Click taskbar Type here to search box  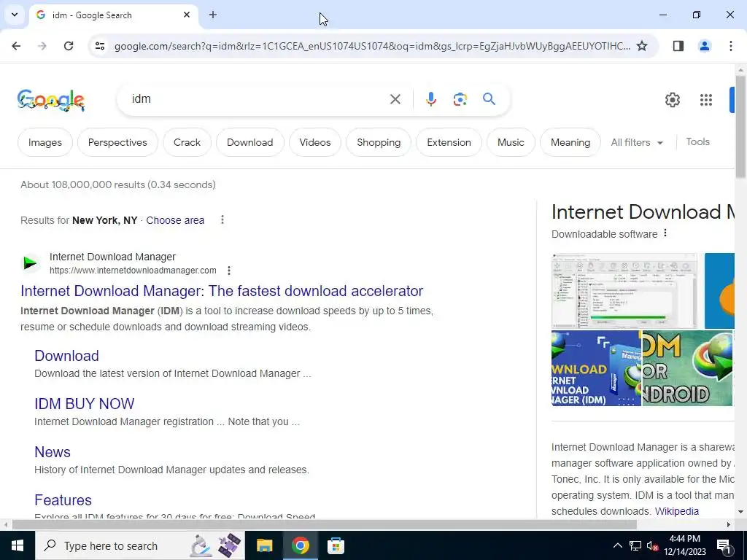coord(139,545)
